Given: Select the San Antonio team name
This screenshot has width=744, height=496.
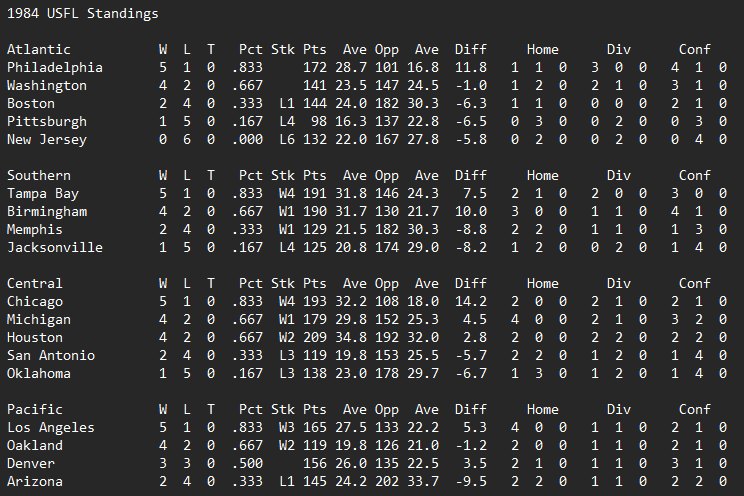Looking at the screenshot, I should [x=51, y=355].
